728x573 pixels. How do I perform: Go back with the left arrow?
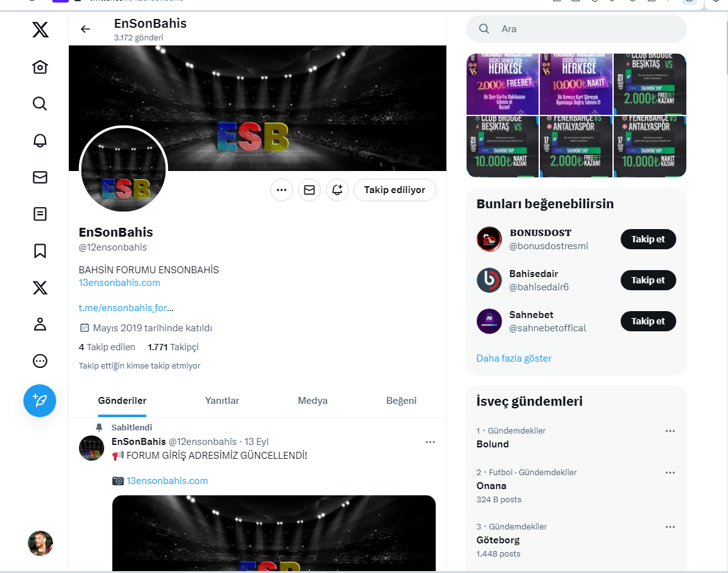pos(85,29)
